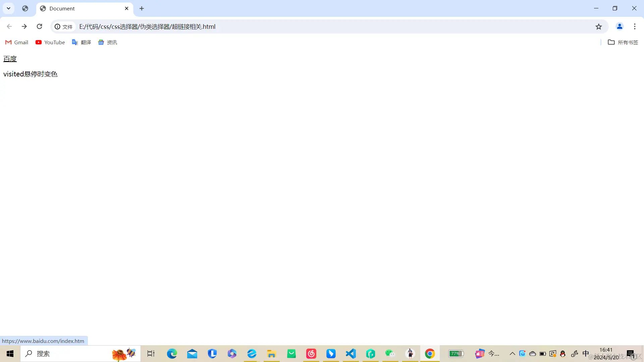Open Gmail bookmark
The width and height of the screenshot is (644, 362).
pos(17,42)
